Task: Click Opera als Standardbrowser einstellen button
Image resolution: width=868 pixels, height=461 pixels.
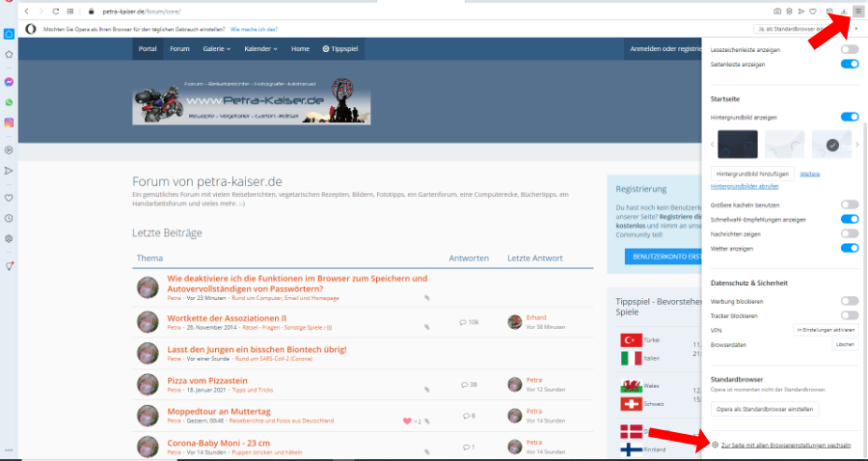Action: click(x=765, y=409)
